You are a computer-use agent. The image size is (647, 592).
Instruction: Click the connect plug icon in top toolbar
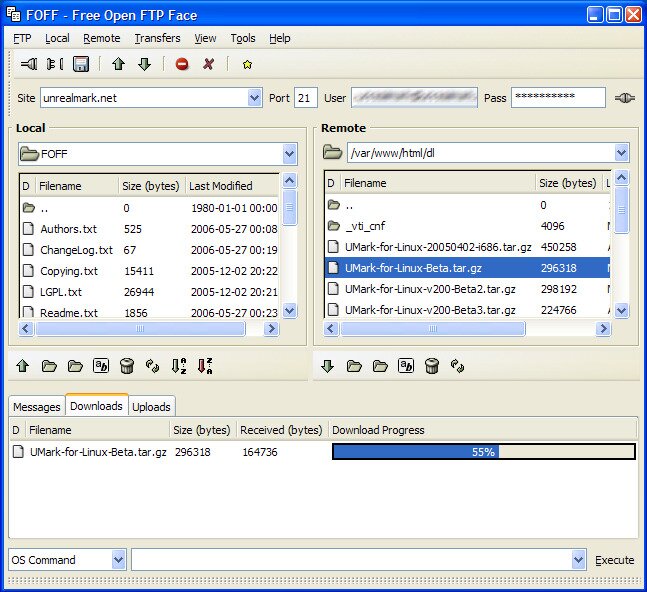tap(29, 64)
